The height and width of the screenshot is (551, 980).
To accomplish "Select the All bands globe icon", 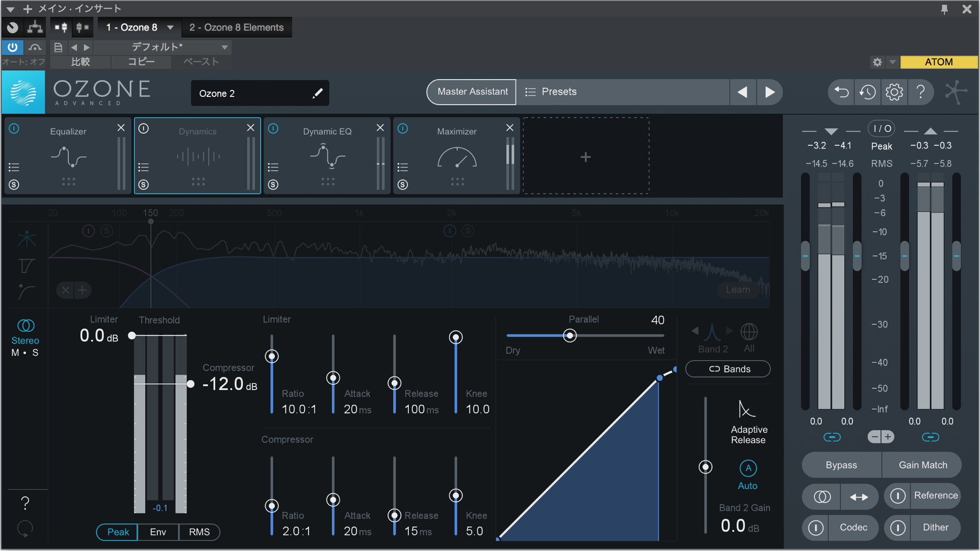I will (x=749, y=332).
